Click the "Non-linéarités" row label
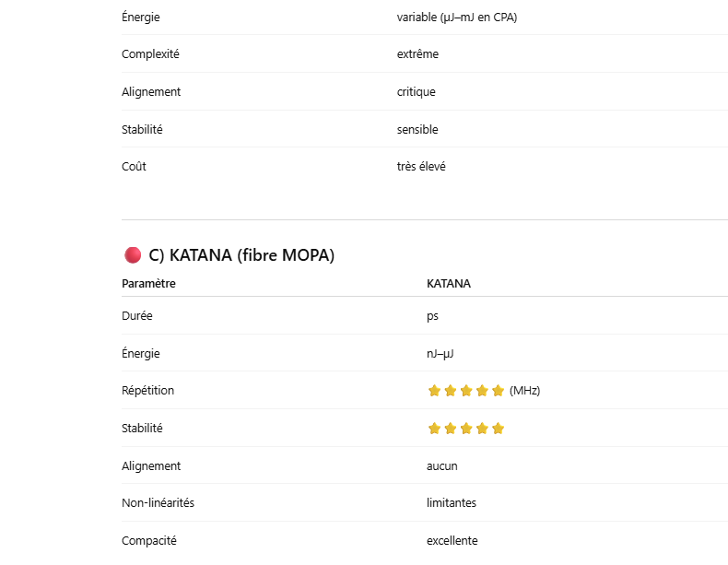 click(158, 503)
